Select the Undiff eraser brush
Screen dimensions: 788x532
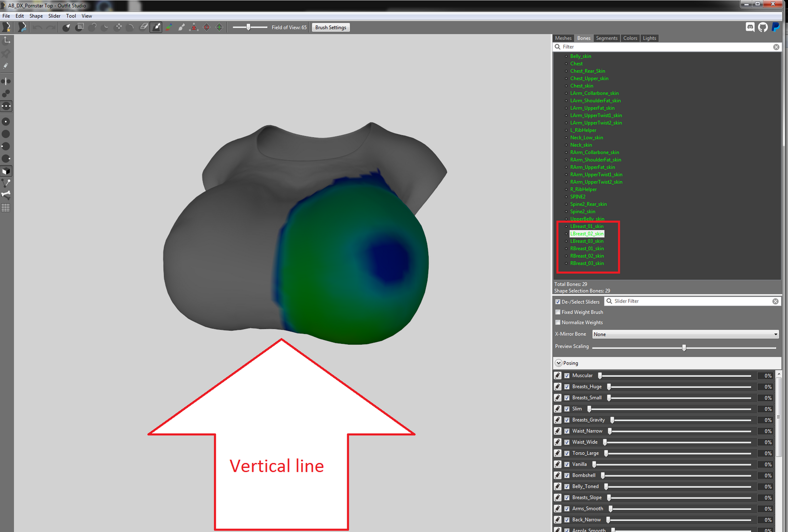[143, 27]
